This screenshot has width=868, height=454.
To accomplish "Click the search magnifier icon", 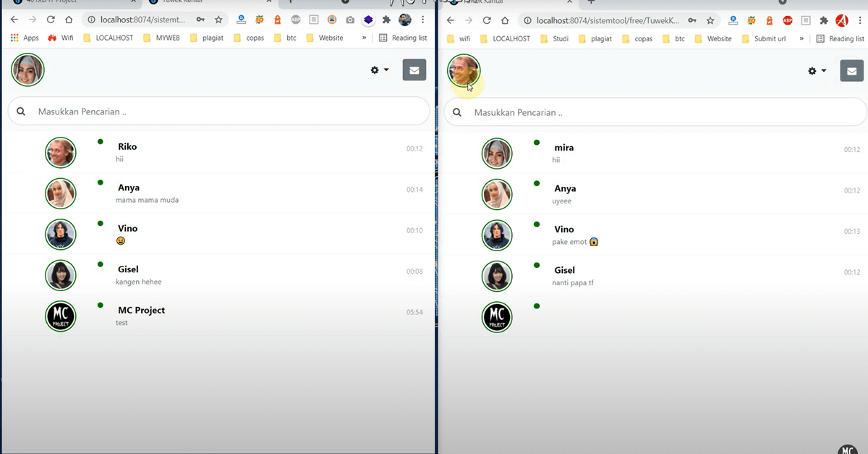I will point(21,112).
